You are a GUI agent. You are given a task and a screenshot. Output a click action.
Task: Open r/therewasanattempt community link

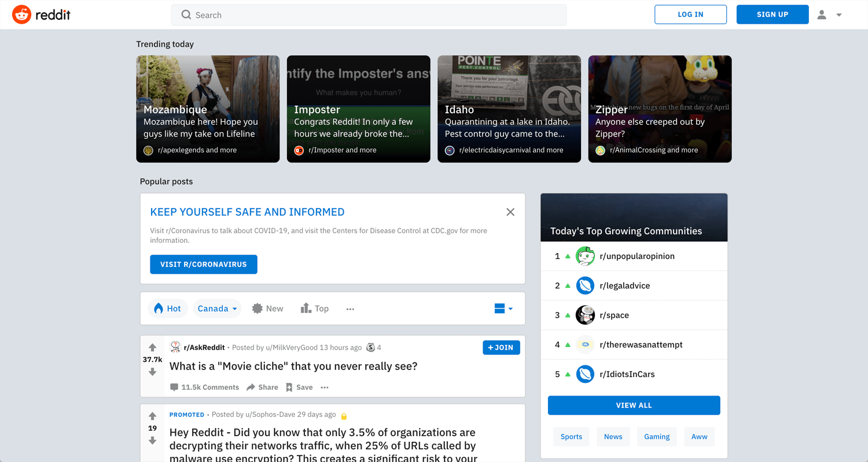click(x=641, y=345)
